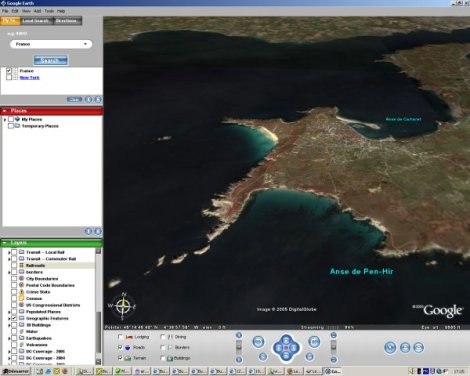Click the rotate counterclockwise navigation button
The width and height of the screenshot is (470, 376).
[x=258, y=341]
